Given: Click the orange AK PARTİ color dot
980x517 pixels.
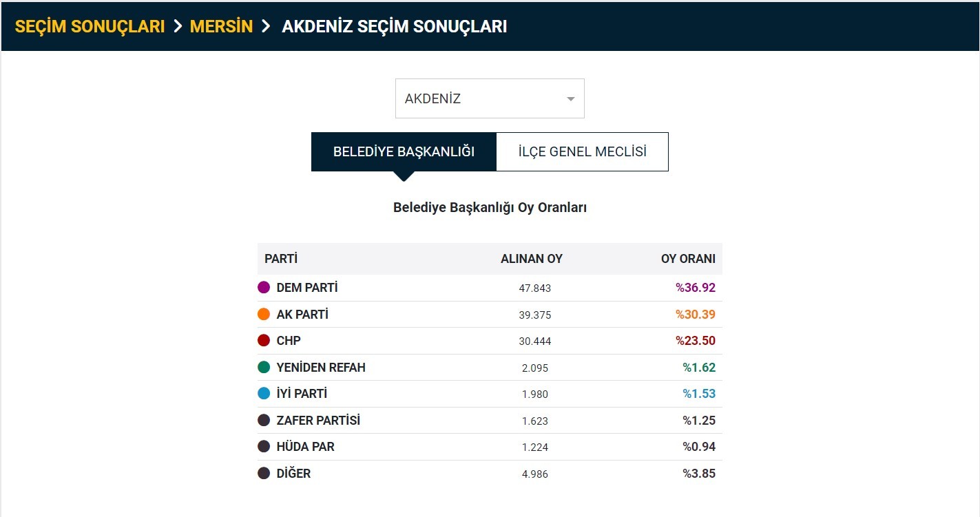Looking at the screenshot, I should point(264,314).
